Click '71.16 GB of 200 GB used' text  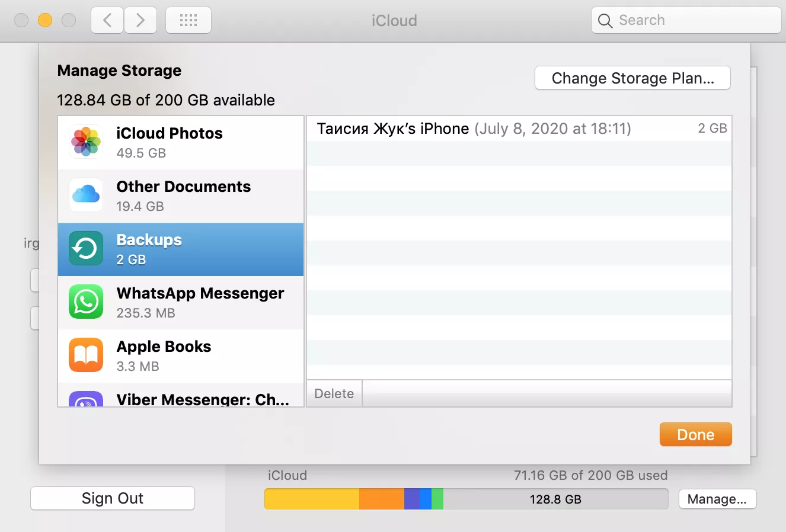click(x=591, y=475)
